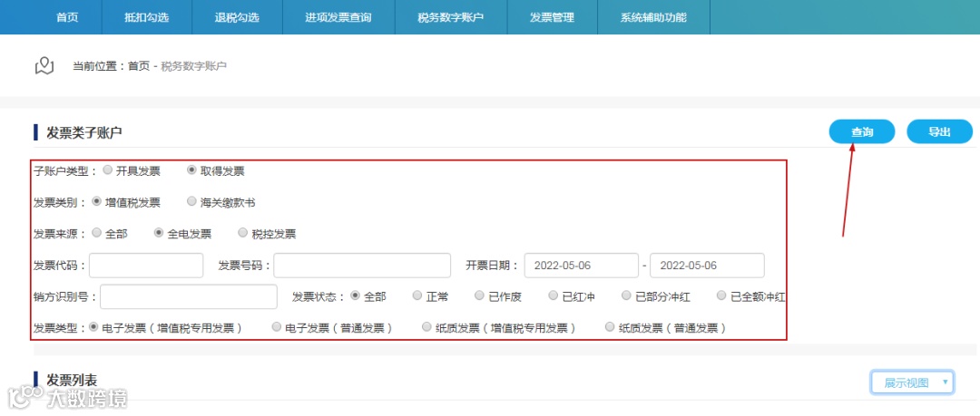This screenshot has height=416, width=980.
Task: Focus the 发票号码 input field
Action: pyautogui.click(x=362, y=266)
